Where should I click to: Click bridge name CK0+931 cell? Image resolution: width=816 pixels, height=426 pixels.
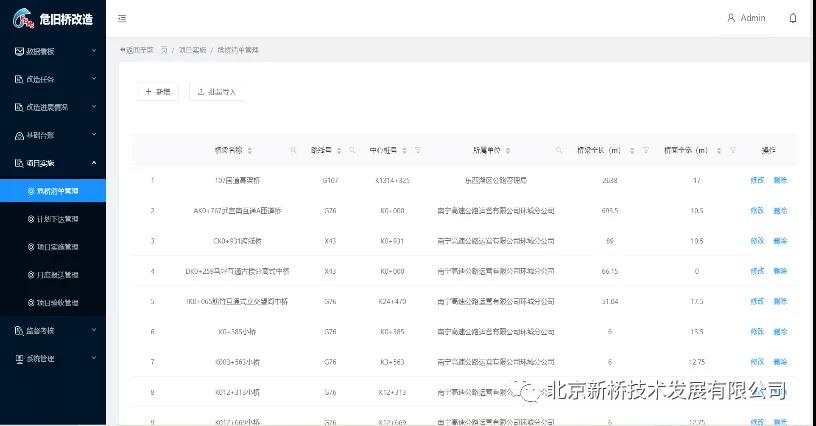point(237,241)
